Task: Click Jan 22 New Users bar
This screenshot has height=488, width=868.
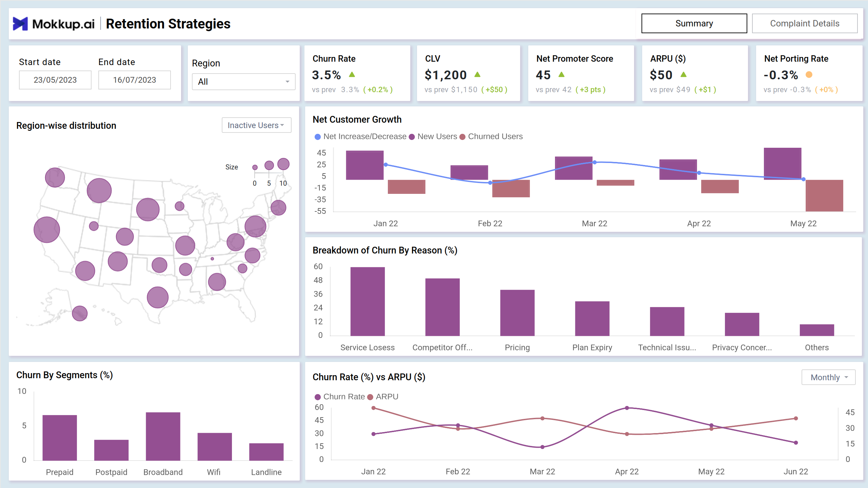Action: 365,165
